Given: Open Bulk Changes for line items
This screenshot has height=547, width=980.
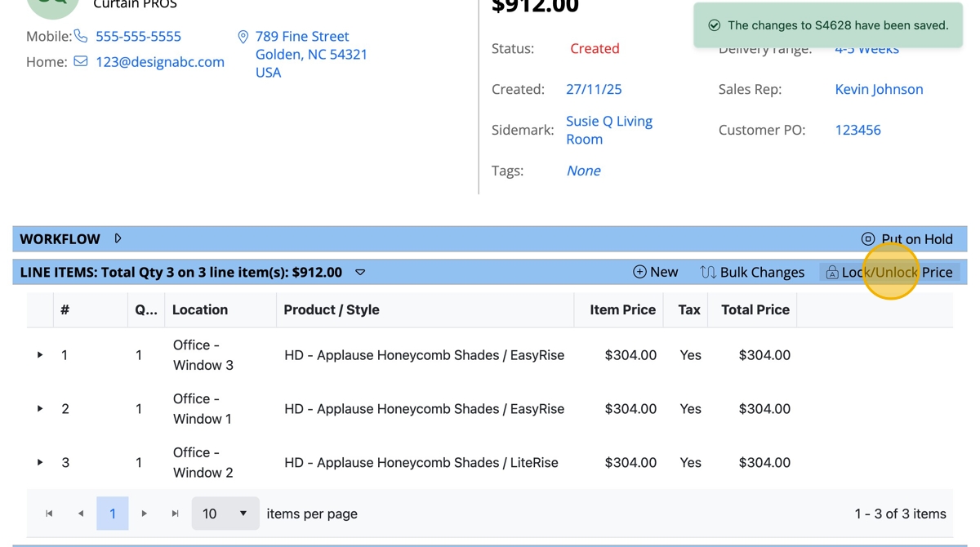Looking at the screenshot, I should coord(752,272).
